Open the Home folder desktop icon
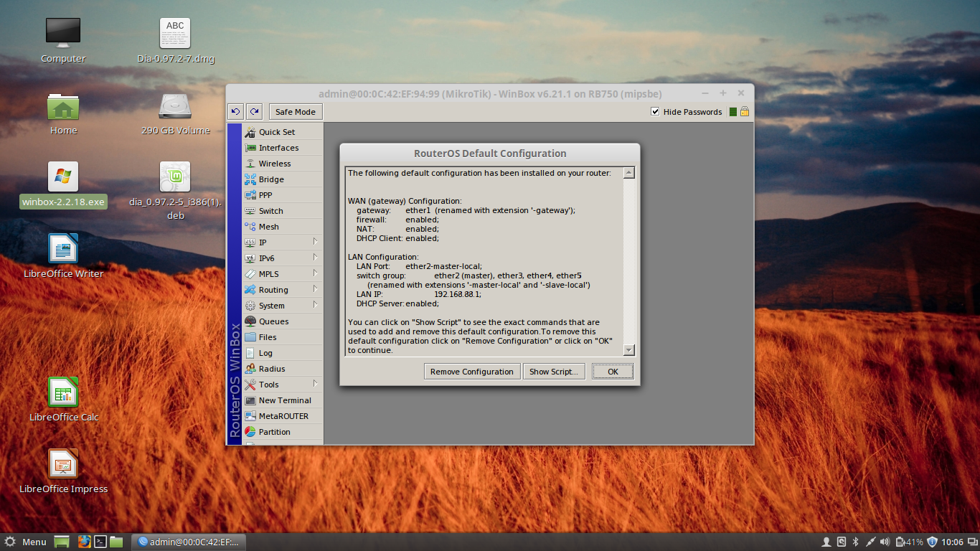Image resolution: width=980 pixels, height=551 pixels. point(63,114)
